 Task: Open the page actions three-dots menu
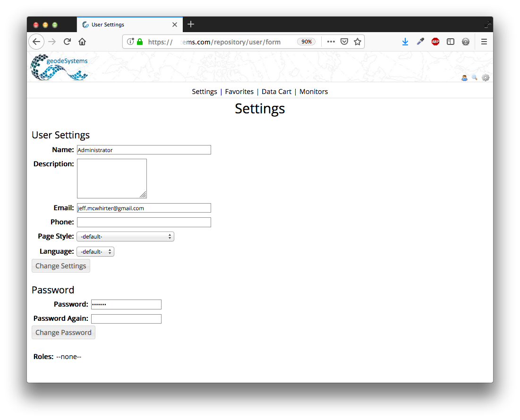[331, 42]
